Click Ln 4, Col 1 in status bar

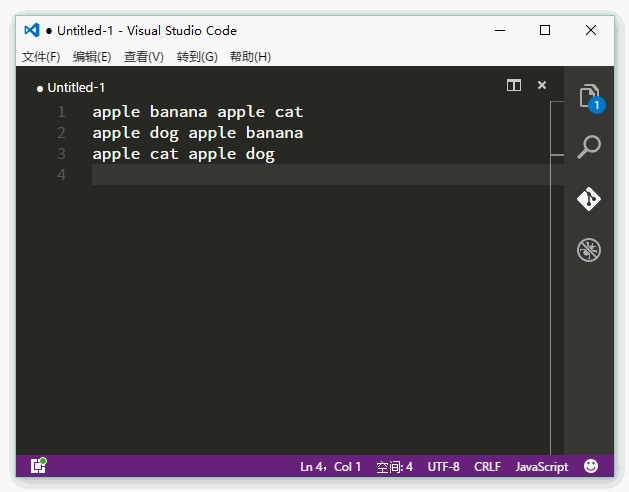[331, 467]
